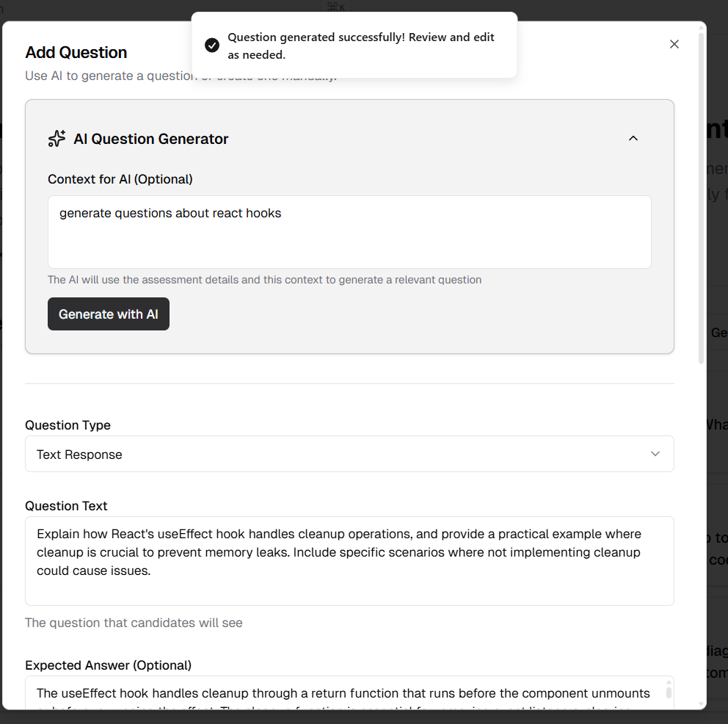This screenshot has height=724, width=728.
Task: Click the Add Question dialog title
Action: (x=76, y=52)
